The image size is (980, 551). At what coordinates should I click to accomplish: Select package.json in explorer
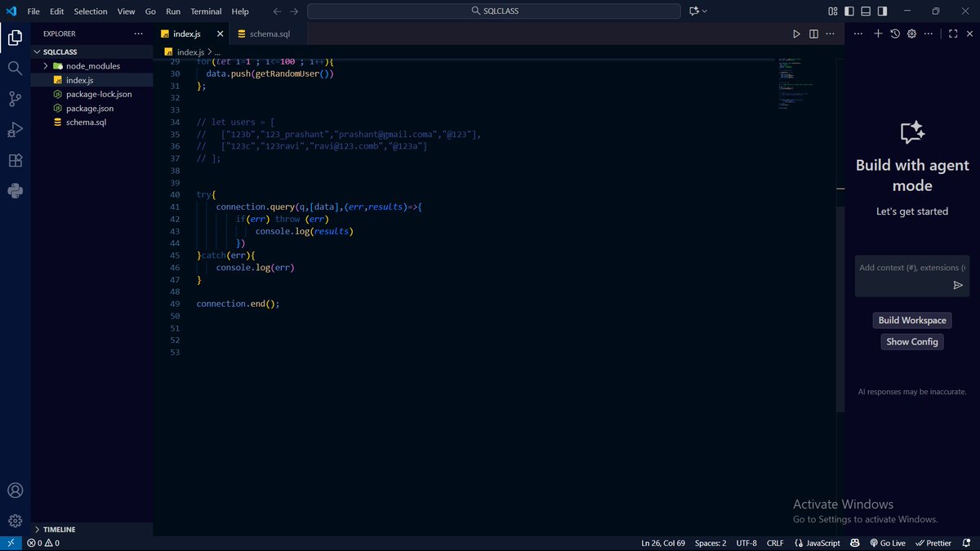click(91, 108)
